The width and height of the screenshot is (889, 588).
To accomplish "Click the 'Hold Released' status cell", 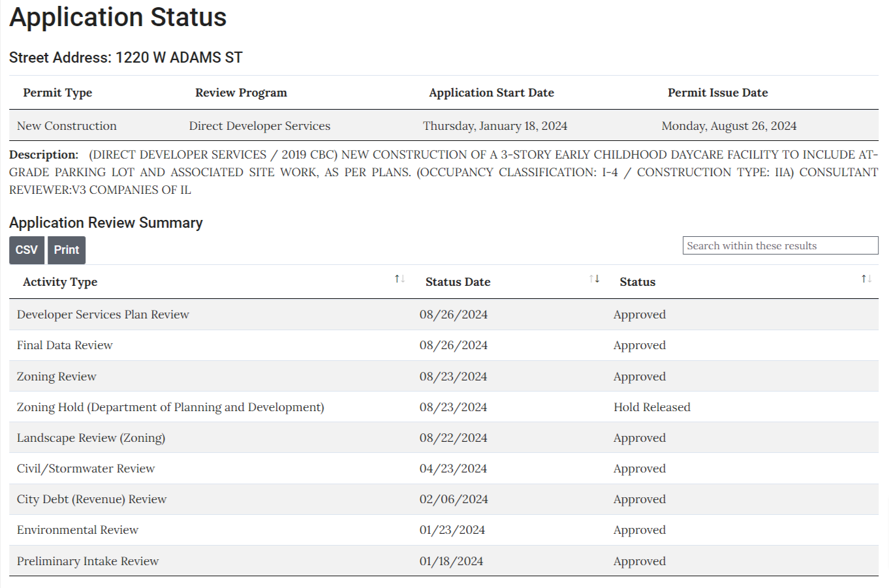I will [x=652, y=407].
